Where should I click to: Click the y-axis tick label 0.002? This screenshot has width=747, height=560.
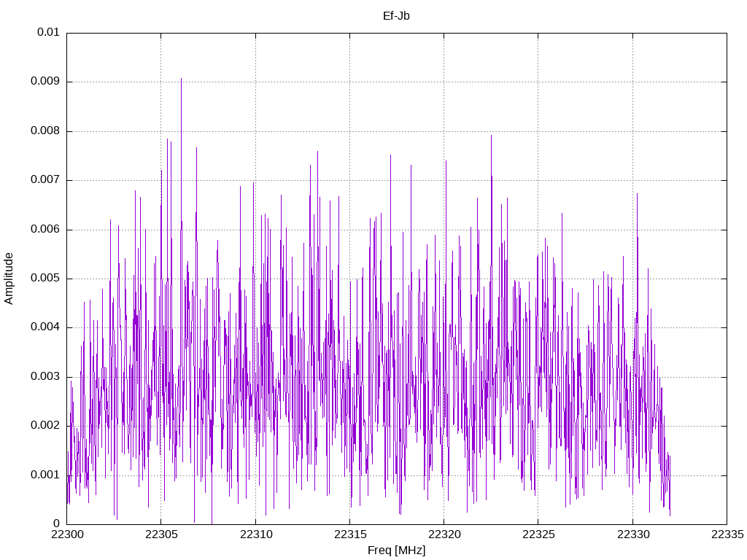(45, 426)
